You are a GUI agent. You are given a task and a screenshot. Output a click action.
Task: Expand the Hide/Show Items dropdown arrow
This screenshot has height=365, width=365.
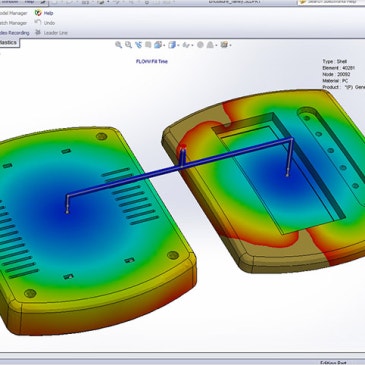pos(193,45)
